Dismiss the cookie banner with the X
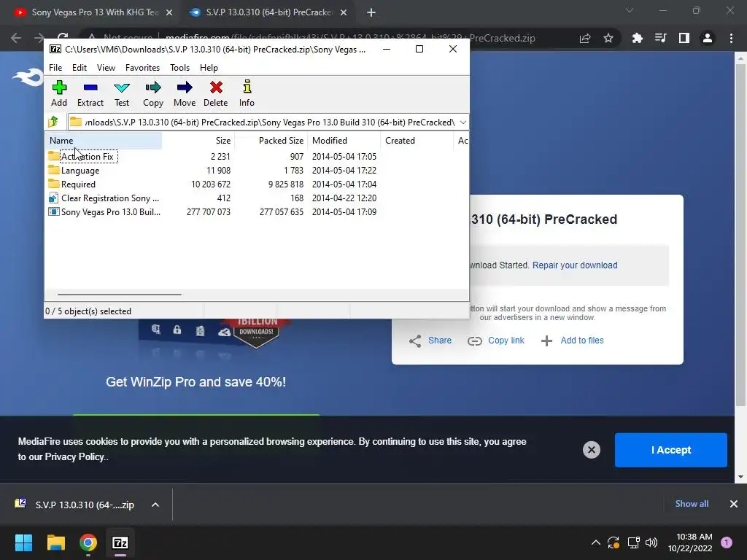Viewport: 747px width, 560px height. (591, 450)
